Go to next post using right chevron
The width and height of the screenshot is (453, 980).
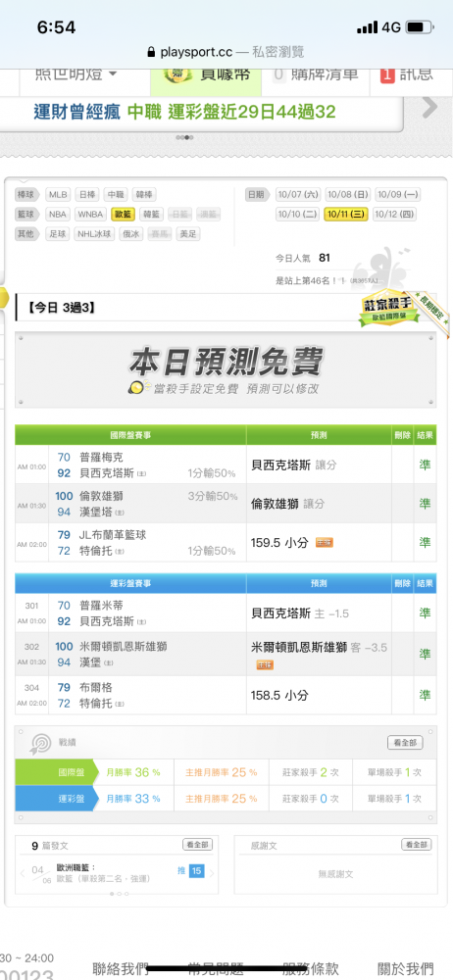tap(212, 873)
